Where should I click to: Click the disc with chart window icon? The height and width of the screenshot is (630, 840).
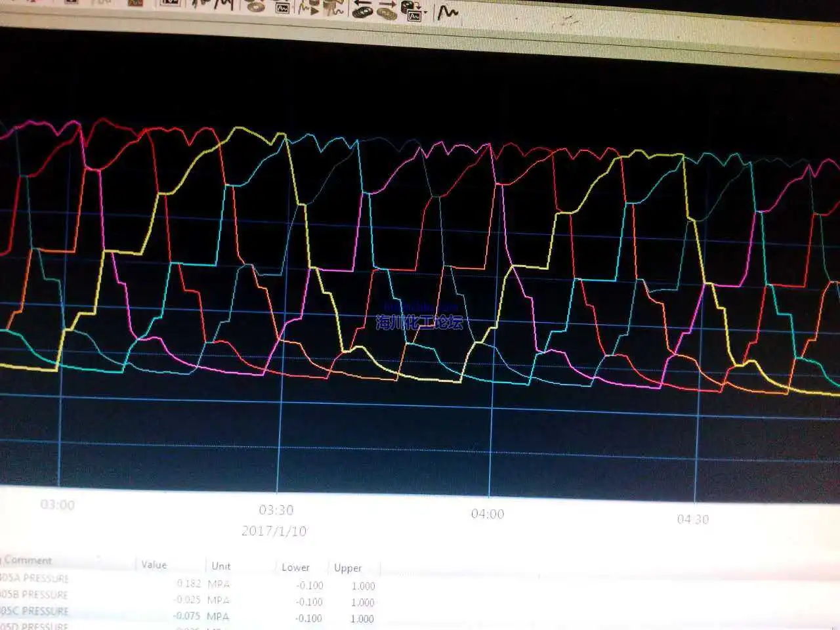tap(411, 11)
